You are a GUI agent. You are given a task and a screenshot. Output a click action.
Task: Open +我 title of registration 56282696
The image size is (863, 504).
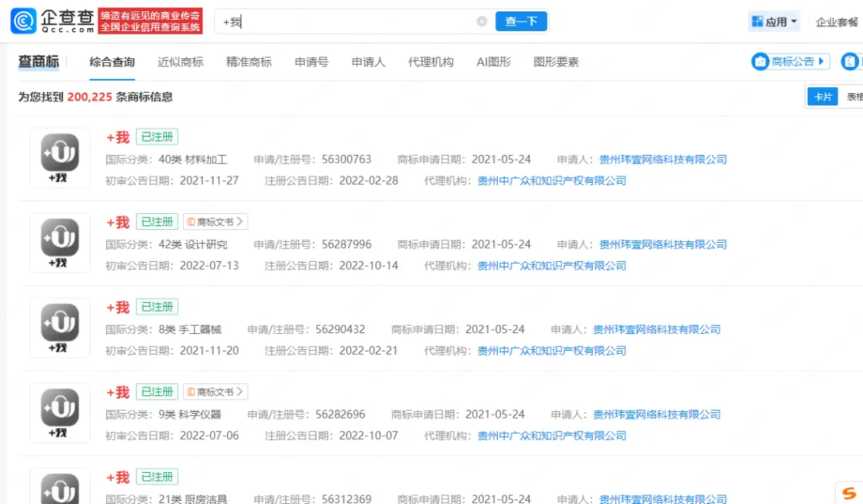coord(117,392)
